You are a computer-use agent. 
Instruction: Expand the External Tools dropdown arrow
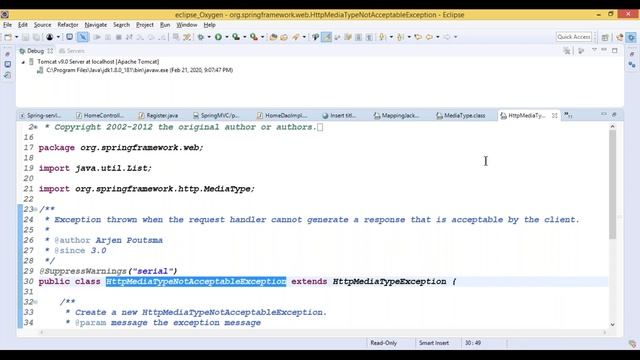pyautogui.click(x=262, y=37)
